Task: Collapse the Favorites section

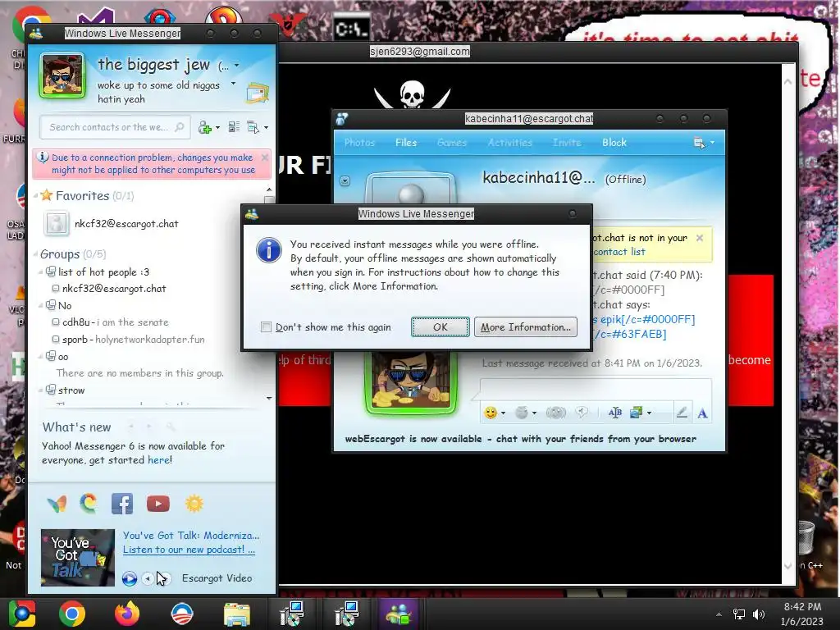Action: [36, 195]
